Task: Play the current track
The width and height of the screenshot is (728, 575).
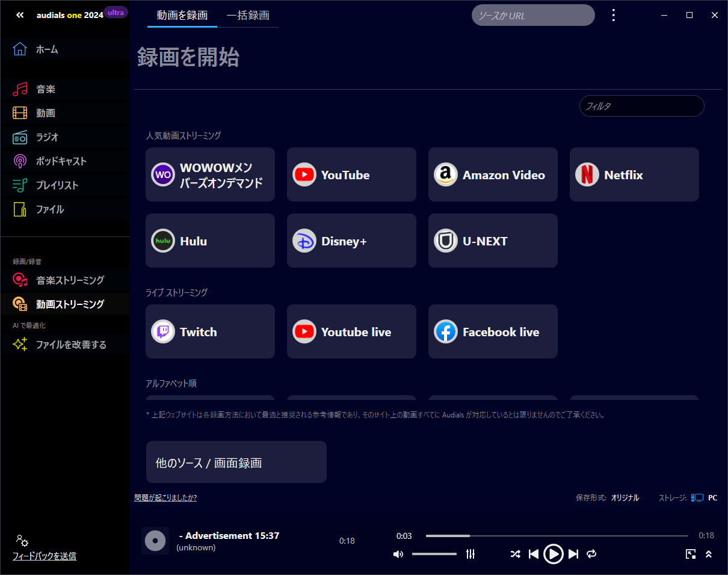Action: point(553,554)
